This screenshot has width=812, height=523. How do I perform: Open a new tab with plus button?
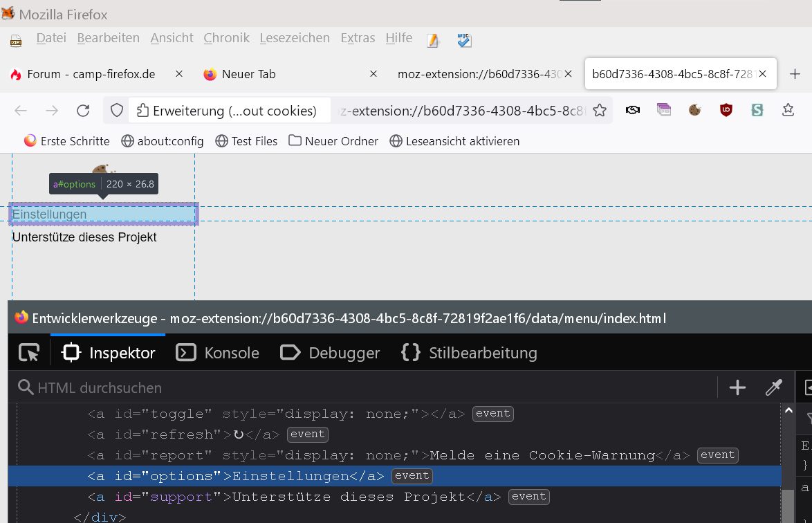click(x=795, y=74)
